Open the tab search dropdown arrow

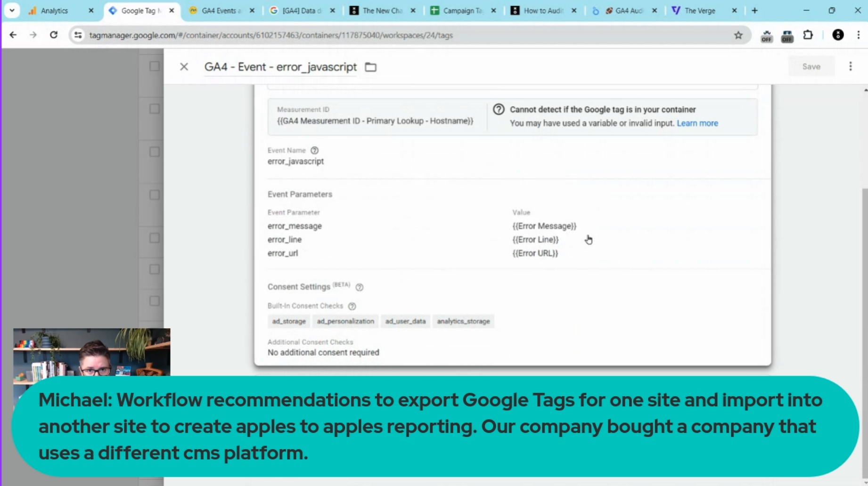coord(12,10)
